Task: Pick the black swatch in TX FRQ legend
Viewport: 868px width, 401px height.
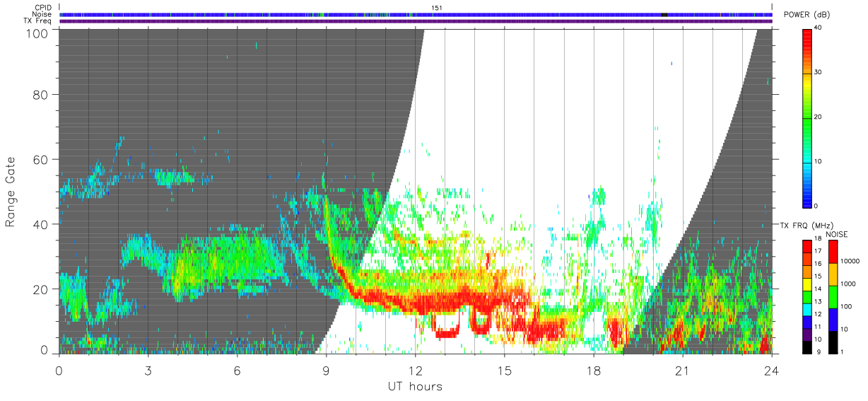Action: tap(807, 347)
